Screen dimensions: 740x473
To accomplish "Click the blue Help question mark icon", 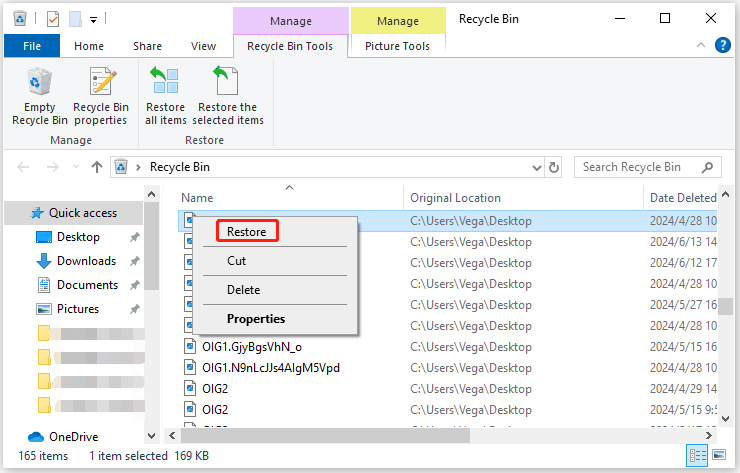I will 723,45.
